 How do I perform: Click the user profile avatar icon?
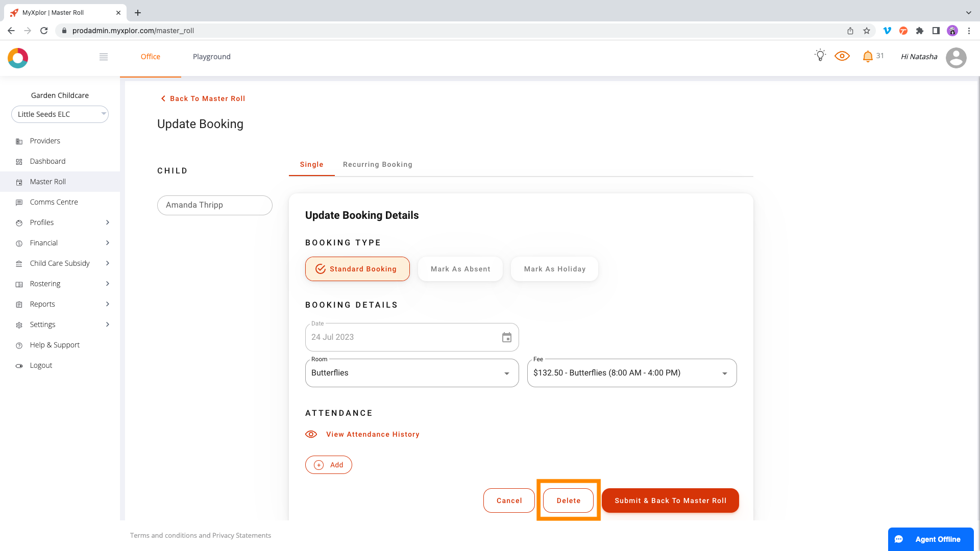point(955,58)
